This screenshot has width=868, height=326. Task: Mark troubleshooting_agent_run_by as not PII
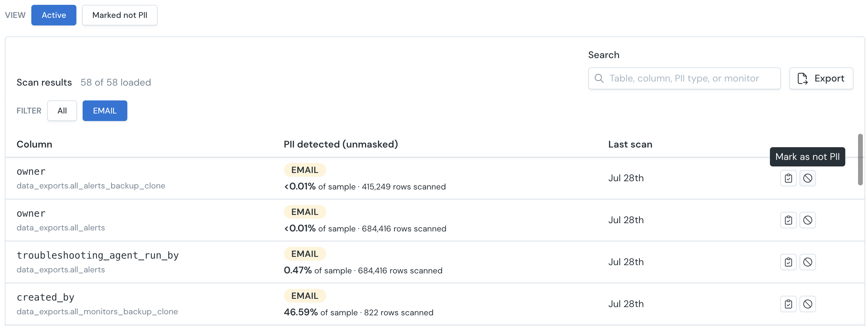(x=807, y=262)
